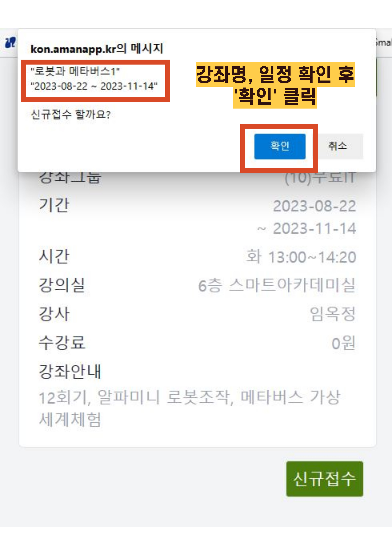Click the course description starting with 12회기
Image resolution: width=392 pixels, height=555 pixels.
point(190,409)
